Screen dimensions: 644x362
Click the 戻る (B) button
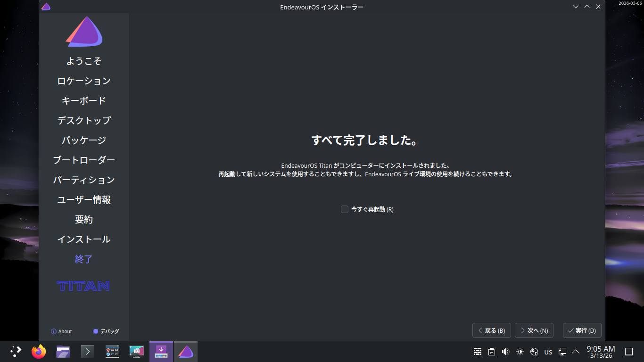click(492, 330)
